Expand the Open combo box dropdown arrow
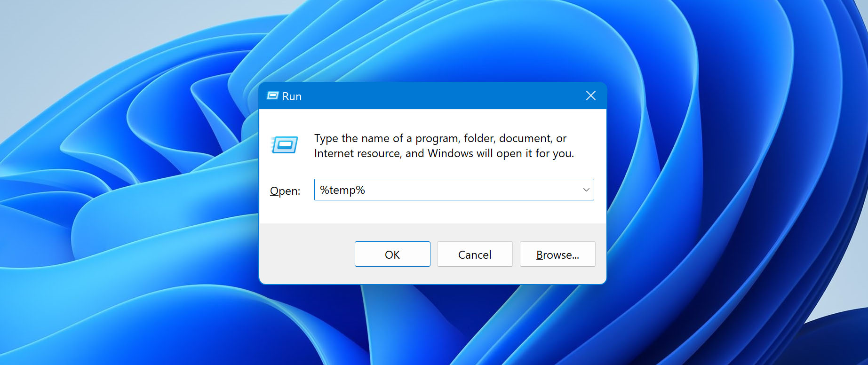The width and height of the screenshot is (868, 365). 586,190
